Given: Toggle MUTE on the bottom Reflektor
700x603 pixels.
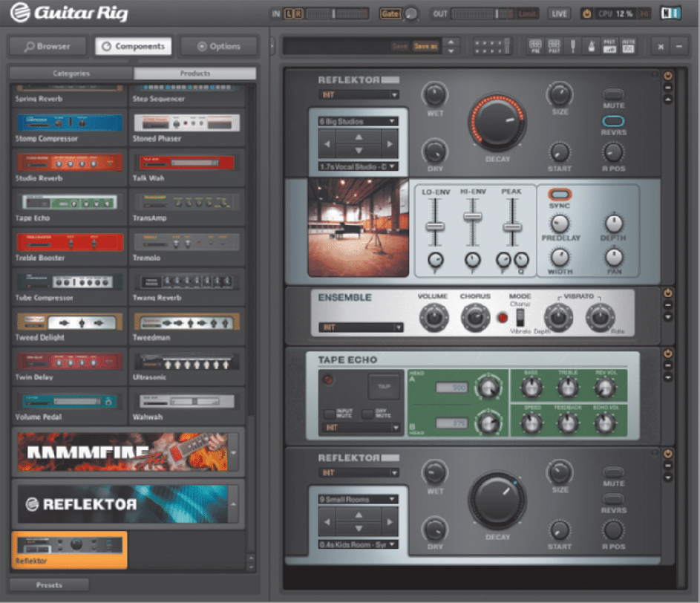Looking at the screenshot, I should (x=613, y=472).
